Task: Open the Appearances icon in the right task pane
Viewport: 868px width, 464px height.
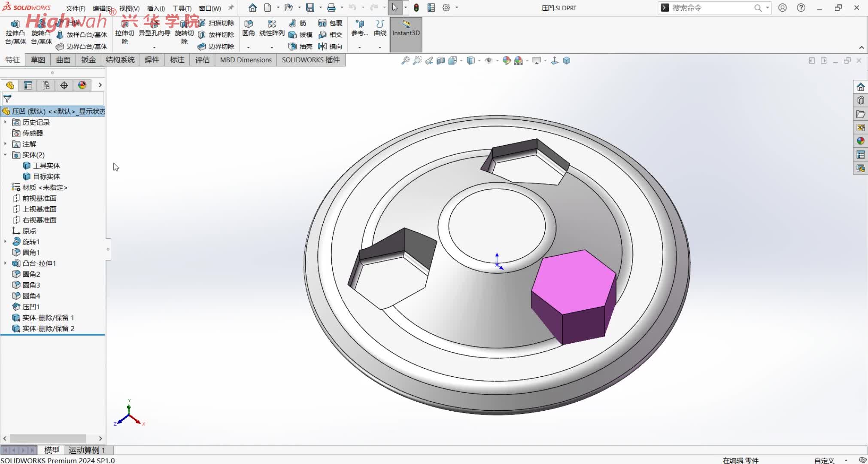Action: pos(861,141)
